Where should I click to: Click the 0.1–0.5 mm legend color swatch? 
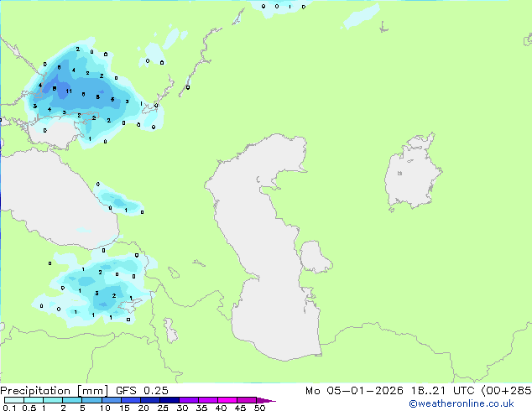tap(14, 400)
